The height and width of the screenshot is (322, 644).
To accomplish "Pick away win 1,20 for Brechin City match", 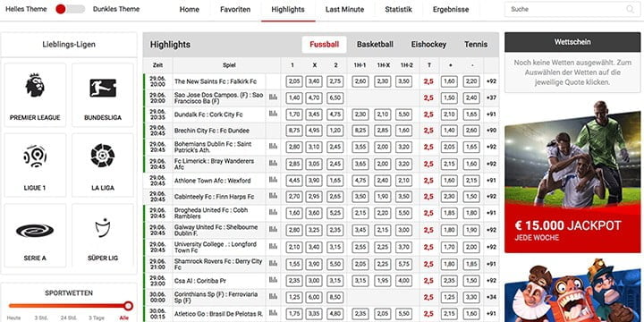I will coord(335,131).
